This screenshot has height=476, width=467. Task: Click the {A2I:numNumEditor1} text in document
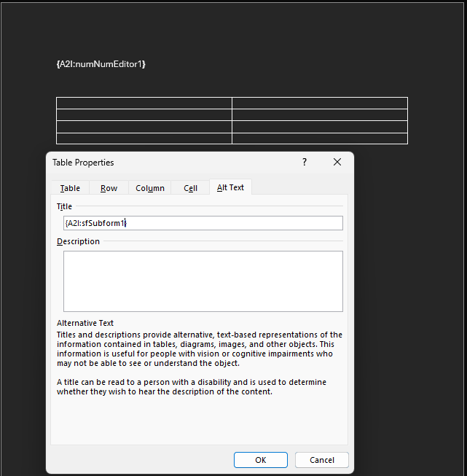point(101,65)
